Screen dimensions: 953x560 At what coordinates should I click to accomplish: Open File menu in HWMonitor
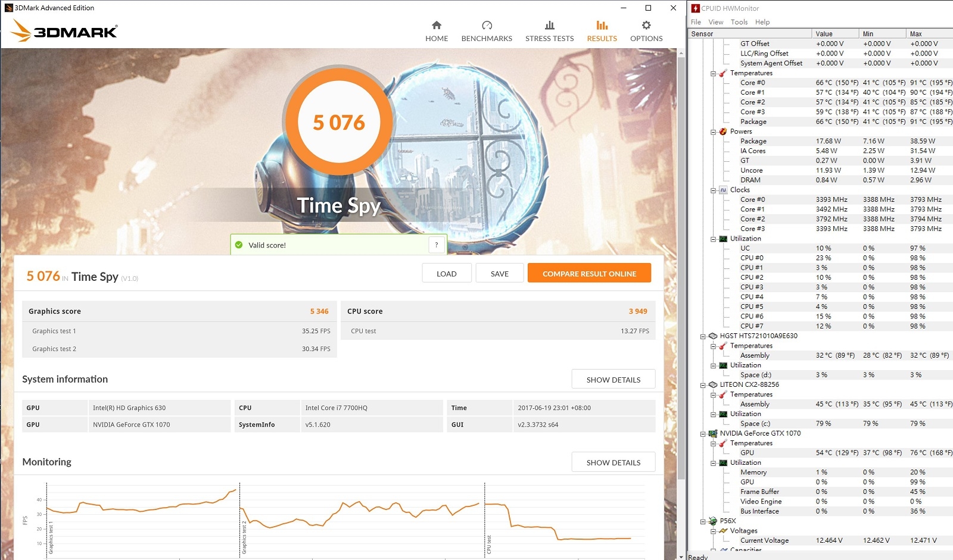tap(696, 22)
